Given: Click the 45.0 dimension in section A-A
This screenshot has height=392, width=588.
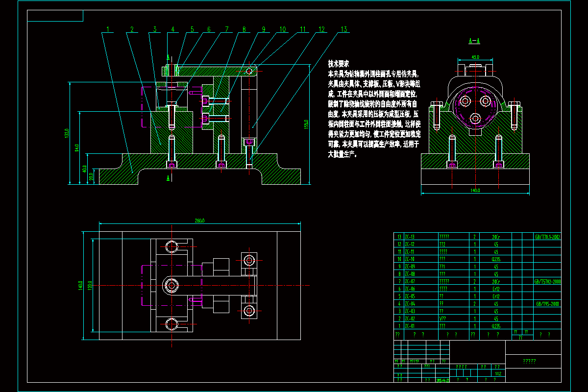Looking at the screenshot, I should 475,57.
